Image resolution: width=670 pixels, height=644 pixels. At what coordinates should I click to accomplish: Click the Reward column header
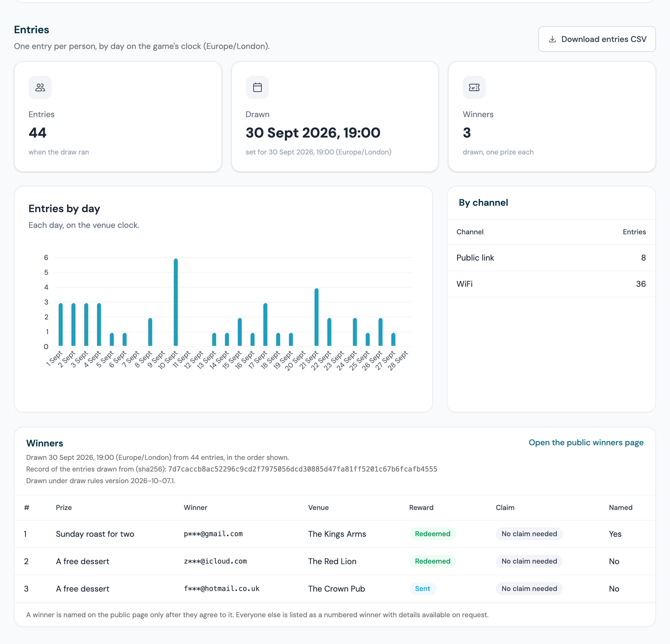[421, 508]
